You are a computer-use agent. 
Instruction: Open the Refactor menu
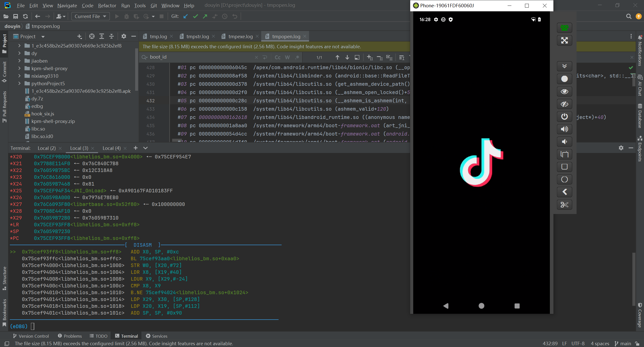tap(107, 6)
